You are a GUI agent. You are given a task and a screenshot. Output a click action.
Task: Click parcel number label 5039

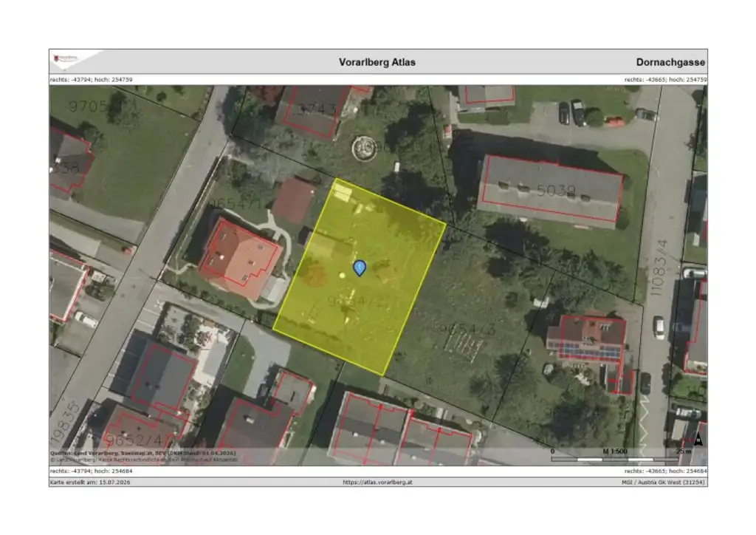click(x=556, y=191)
